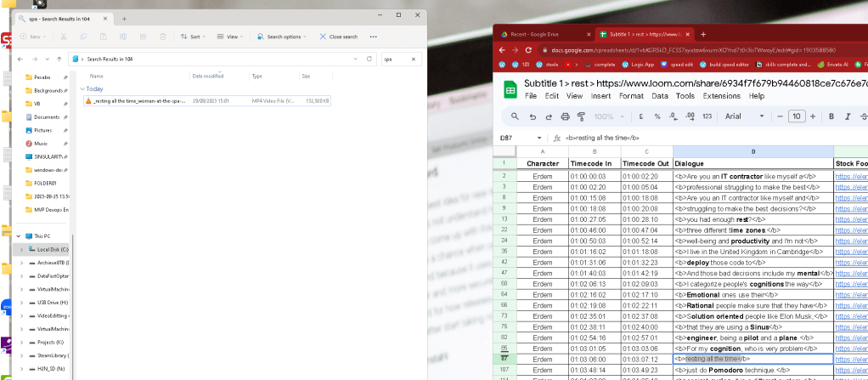The height and width of the screenshot is (380, 868).
Task: Expand the Local Disk (C:) node
Action: (x=22, y=249)
